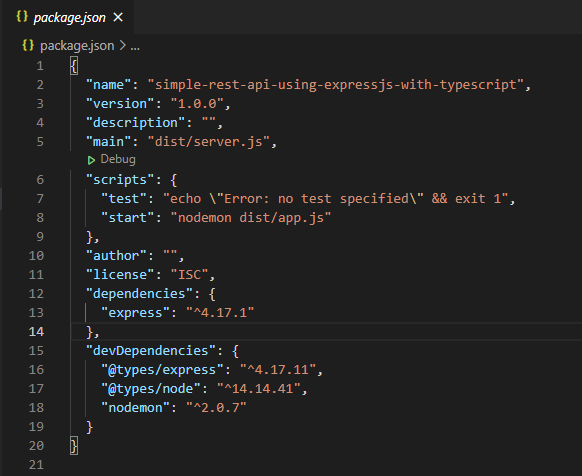
Task: Click the Debug code lens link
Action: coord(118,159)
